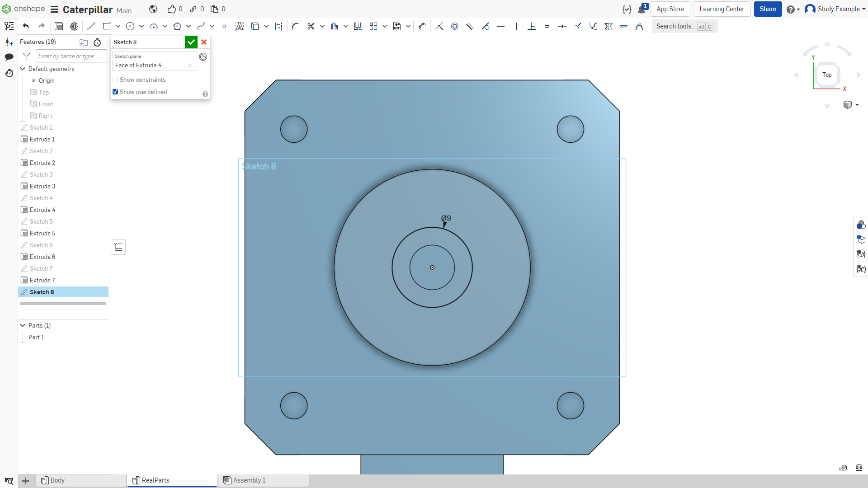
Task: Select Extrude 4 in the feature list
Action: click(x=42, y=210)
